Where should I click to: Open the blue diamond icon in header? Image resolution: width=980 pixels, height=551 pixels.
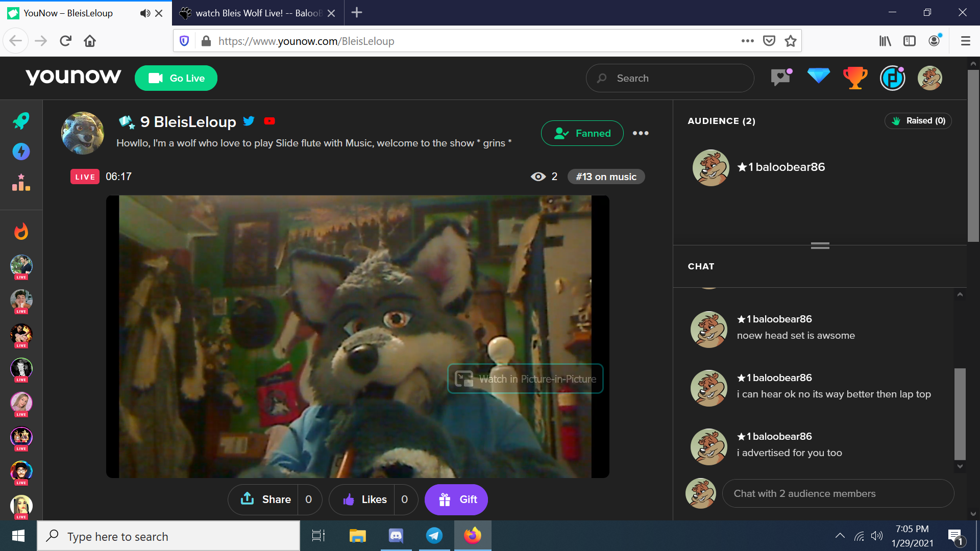click(819, 76)
